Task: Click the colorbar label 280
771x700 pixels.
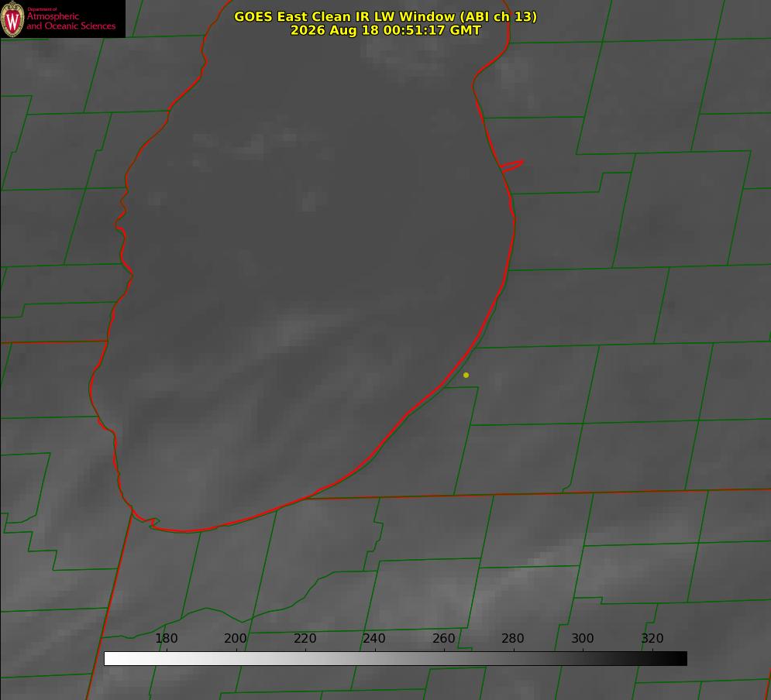Action: point(513,638)
